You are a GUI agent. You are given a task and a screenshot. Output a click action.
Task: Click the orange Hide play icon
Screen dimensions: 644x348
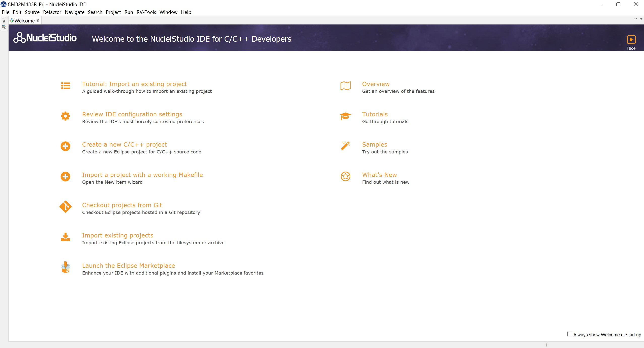pyautogui.click(x=631, y=40)
